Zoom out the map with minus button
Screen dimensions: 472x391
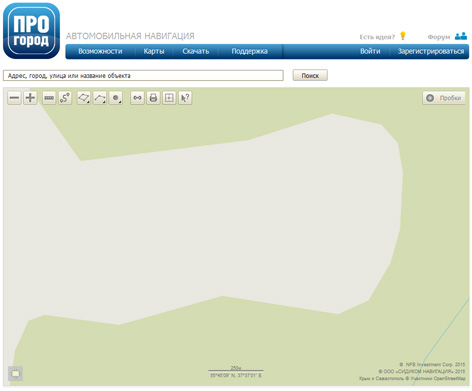pos(14,98)
